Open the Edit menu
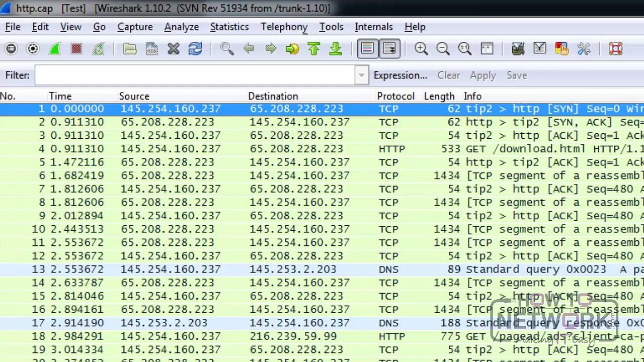This screenshot has height=362, width=644. pyautogui.click(x=40, y=27)
